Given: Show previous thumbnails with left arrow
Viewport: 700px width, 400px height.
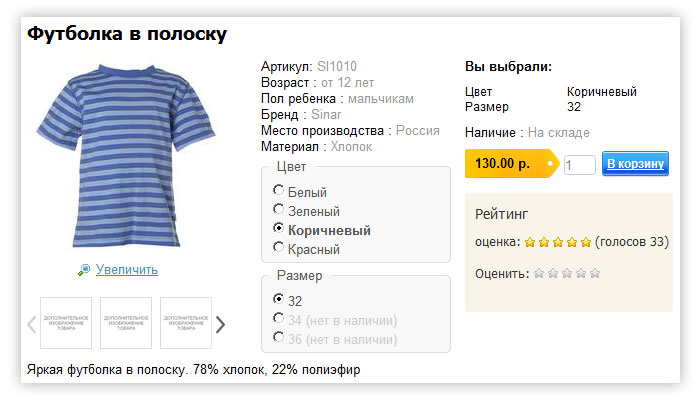Looking at the screenshot, I should click(32, 325).
